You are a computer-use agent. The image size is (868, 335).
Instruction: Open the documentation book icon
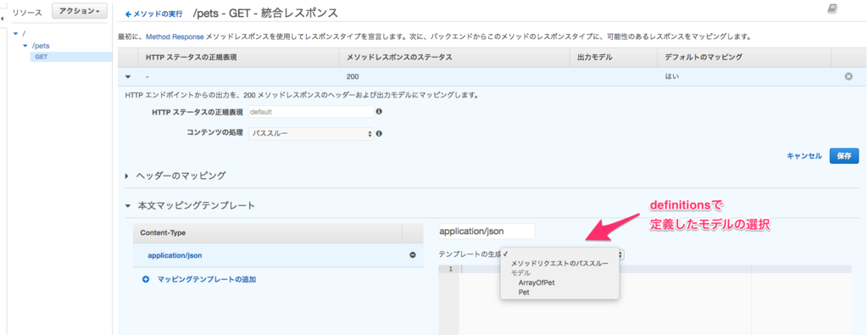tap(832, 8)
